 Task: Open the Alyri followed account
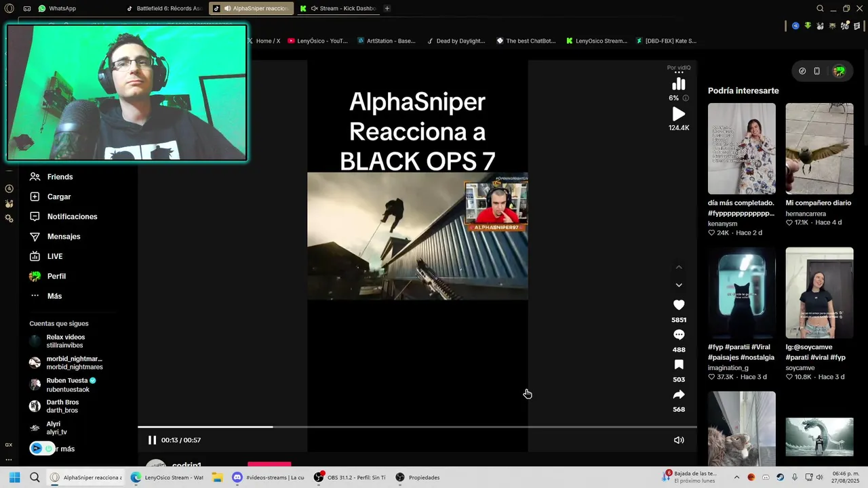coord(48,428)
